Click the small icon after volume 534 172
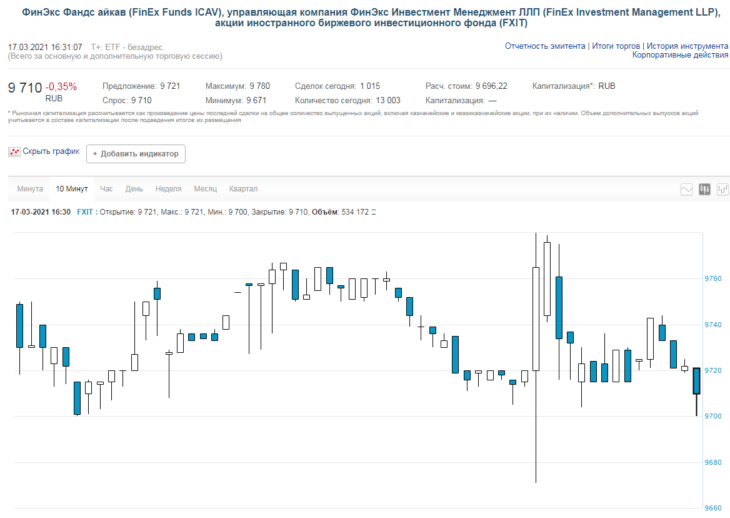 coord(373,212)
